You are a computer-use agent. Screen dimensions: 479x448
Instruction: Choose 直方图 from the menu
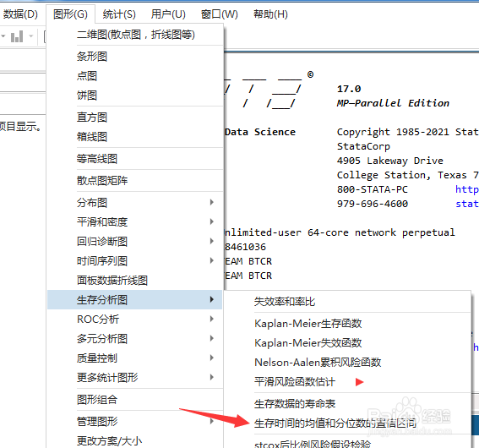136,117
